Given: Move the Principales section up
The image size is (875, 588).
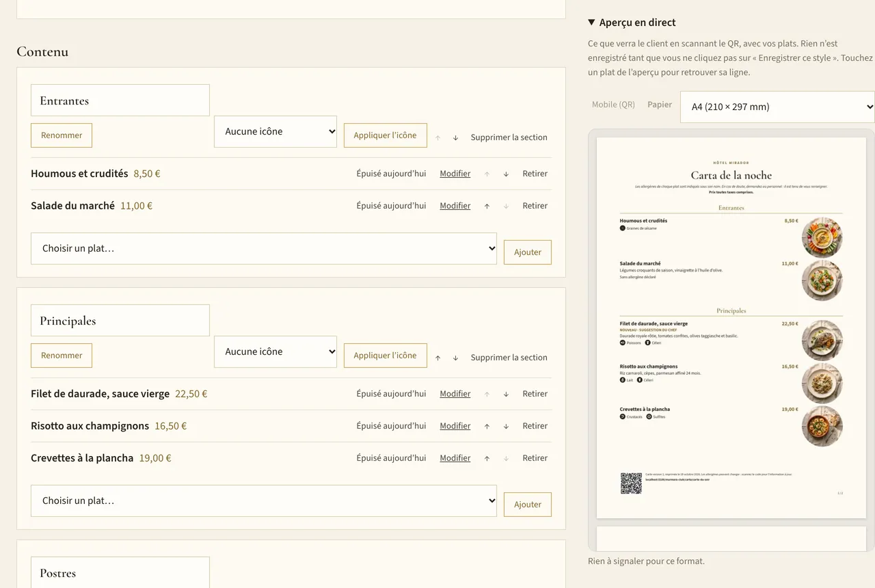Looking at the screenshot, I should (x=437, y=358).
